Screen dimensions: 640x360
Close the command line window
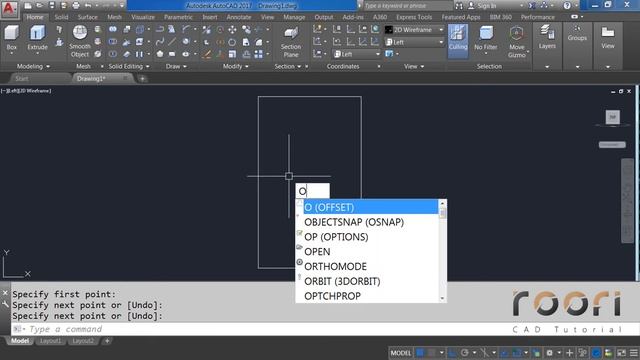click(x=5, y=293)
